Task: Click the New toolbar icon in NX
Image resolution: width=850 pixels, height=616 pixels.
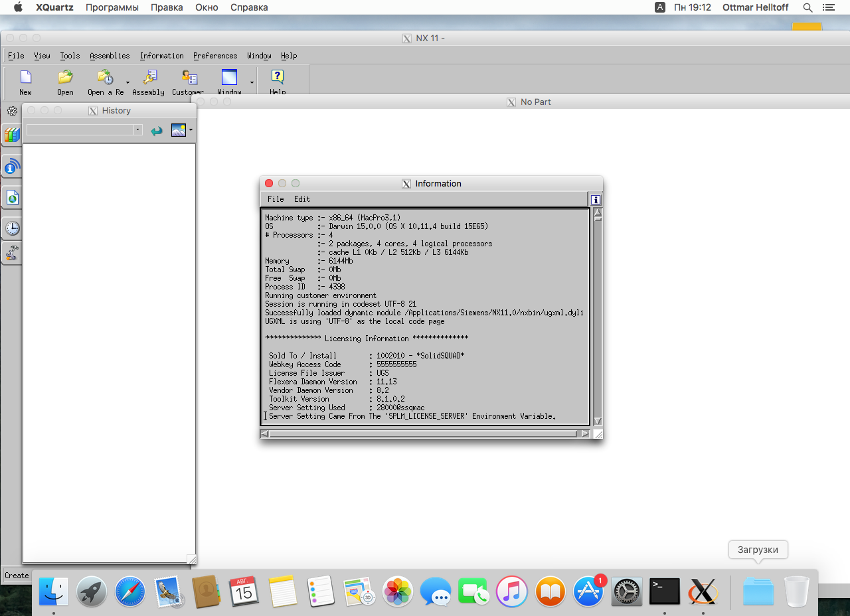Action: click(25, 77)
